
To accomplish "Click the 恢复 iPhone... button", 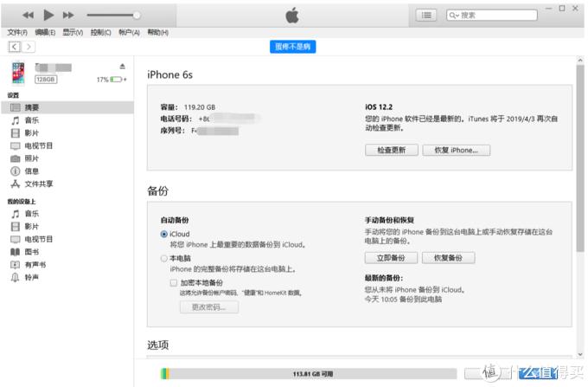I will click(456, 150).
